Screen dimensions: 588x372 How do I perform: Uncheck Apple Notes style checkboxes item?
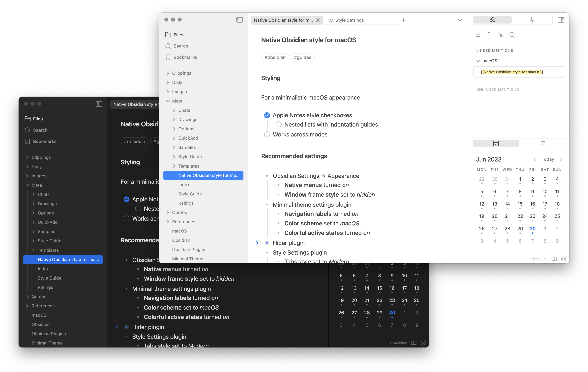[x=267, y=115]
